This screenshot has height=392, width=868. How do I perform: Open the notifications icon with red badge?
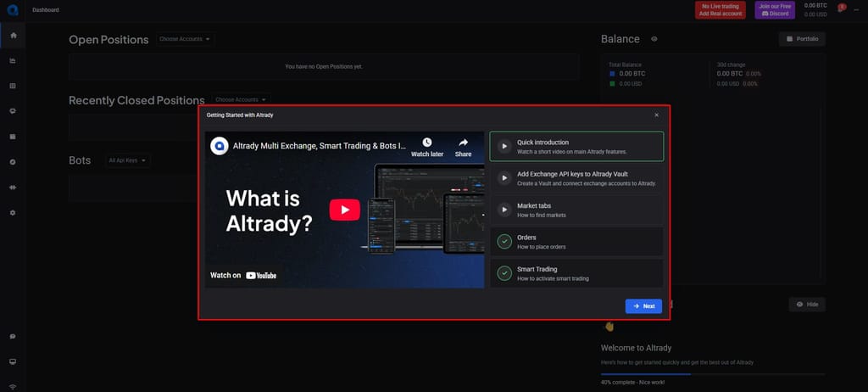coord(842,8)
